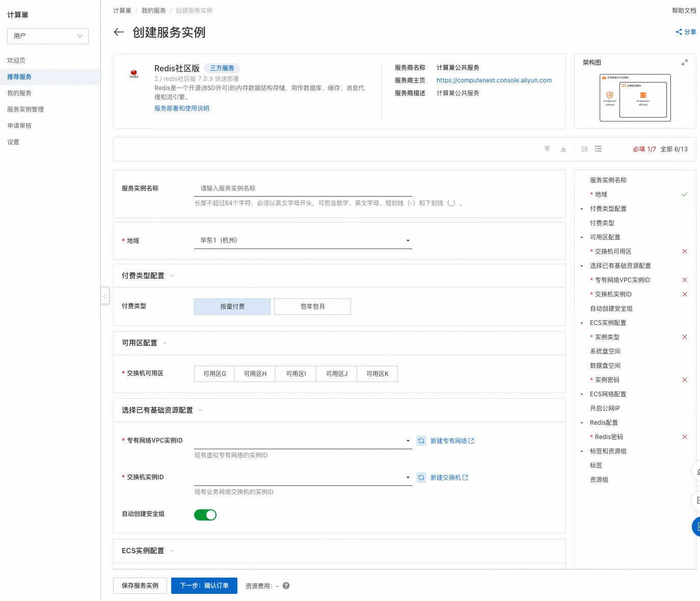The height and width of the screenshot is (601, 700).
Task: Expand the 架构图 fullscreen icon
Action: [685, 63]
